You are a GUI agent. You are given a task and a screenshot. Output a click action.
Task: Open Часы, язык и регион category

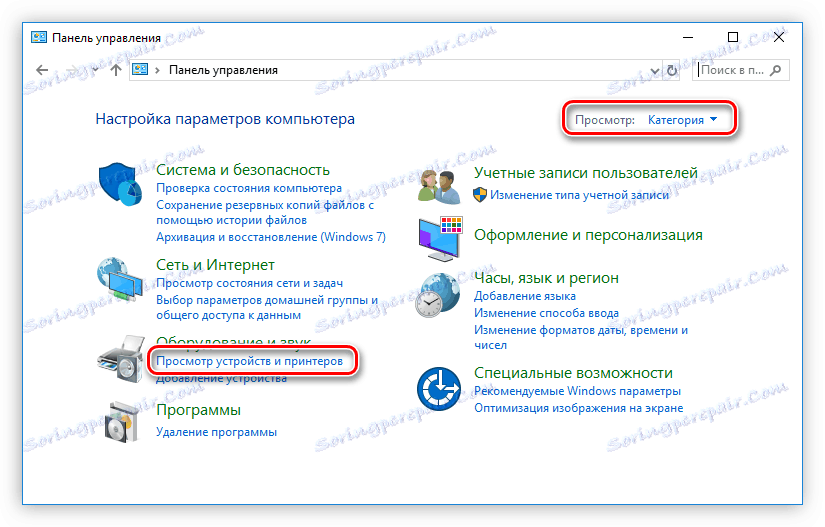click(546, 278)
